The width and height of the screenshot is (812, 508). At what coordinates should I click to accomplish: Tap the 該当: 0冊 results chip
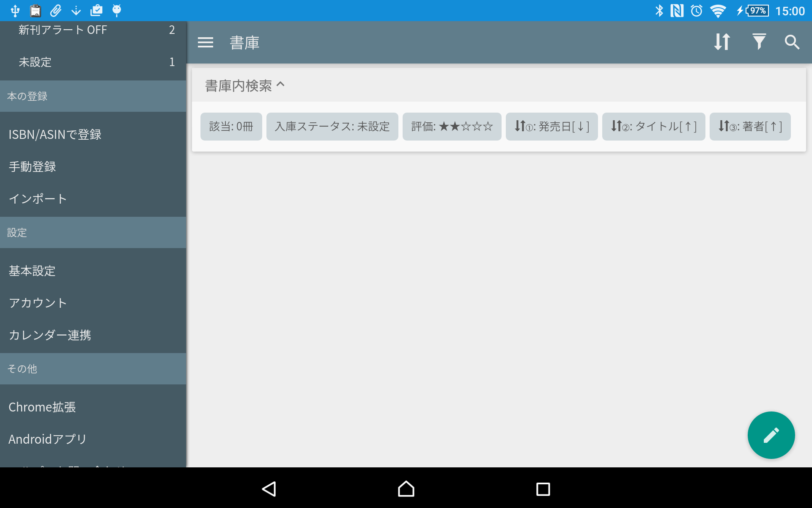pos(231,126)
